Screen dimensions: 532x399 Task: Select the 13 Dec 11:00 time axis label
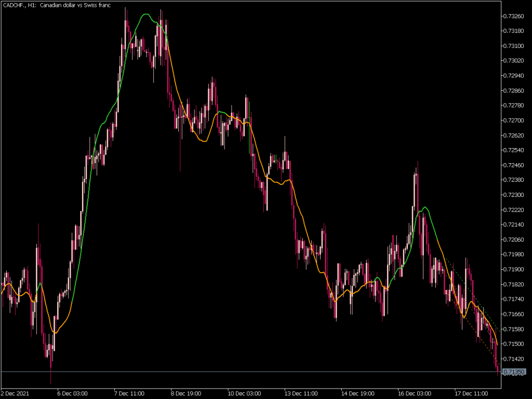pos(301,393)
